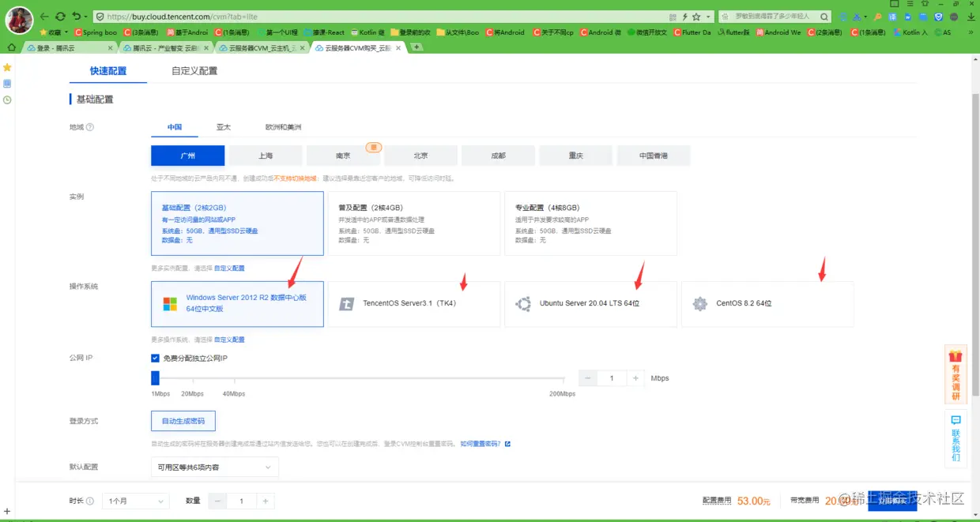Click the QR code icon in address bar
This screenshot has height=522, width=980.
673,17
